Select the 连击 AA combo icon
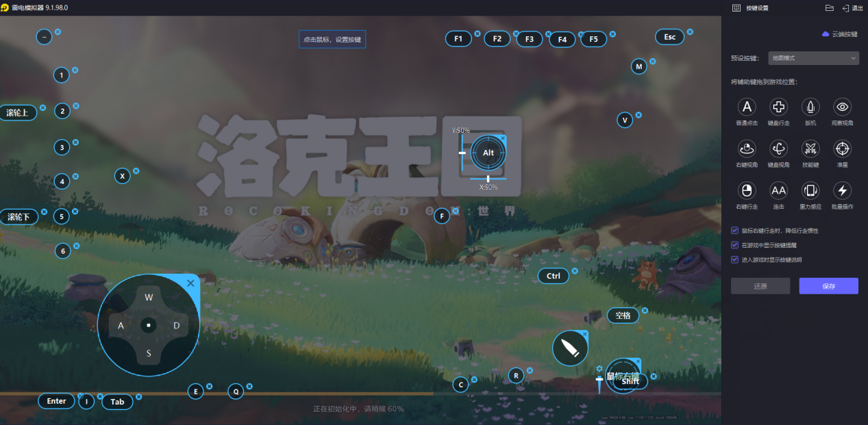Screen dimensions: 868x425 [x=778, y=190]
